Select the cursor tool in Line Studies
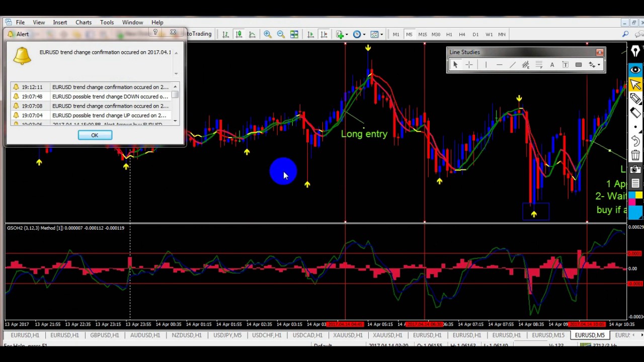Screen dimensions: 644x362 coord(455,64)
